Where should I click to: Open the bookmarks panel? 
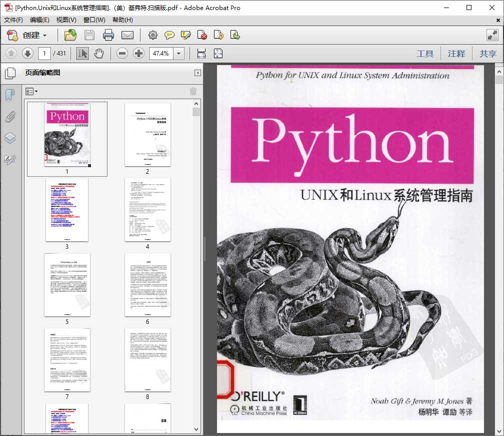point(10,95)
